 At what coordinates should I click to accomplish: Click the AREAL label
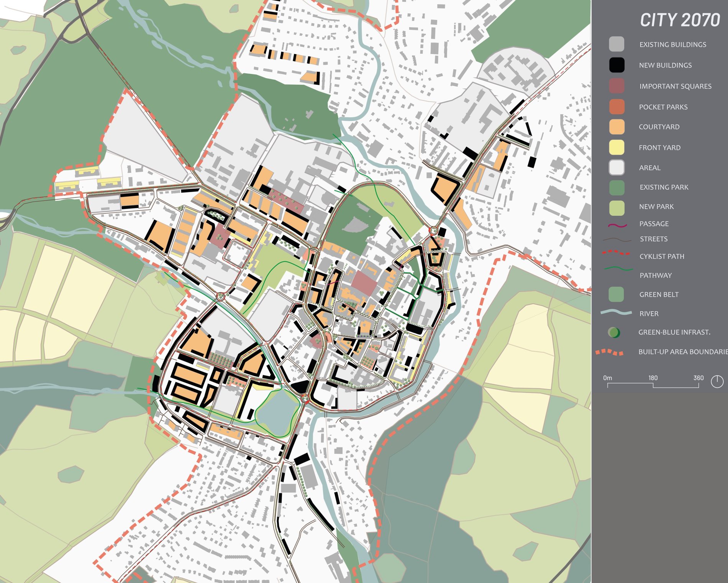[x=650, y=168]
